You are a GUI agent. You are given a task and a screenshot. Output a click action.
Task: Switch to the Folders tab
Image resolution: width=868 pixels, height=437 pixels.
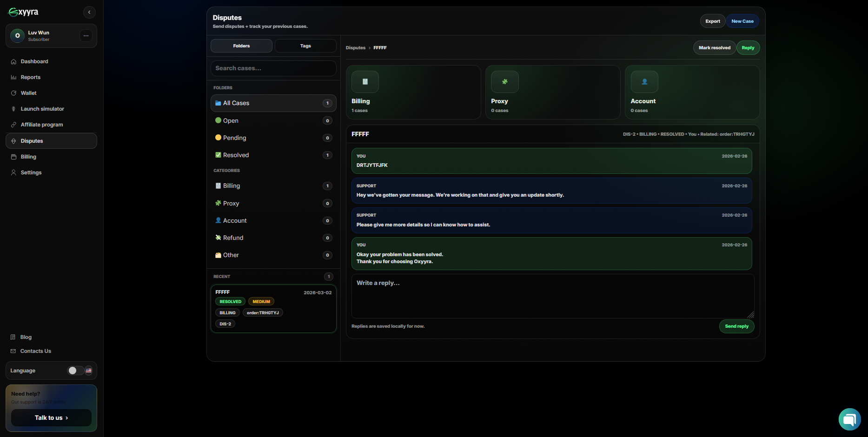pos(241,46)
